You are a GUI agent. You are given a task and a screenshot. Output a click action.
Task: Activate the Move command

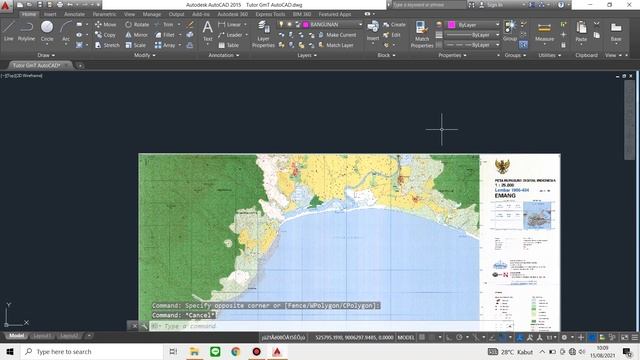coord(105,24)
